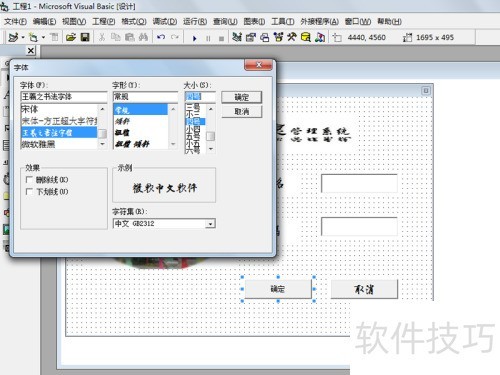This screenshot has height=375, width=500.
Task: Click the Cut scissors icon
Action: [x=102, y=37]
